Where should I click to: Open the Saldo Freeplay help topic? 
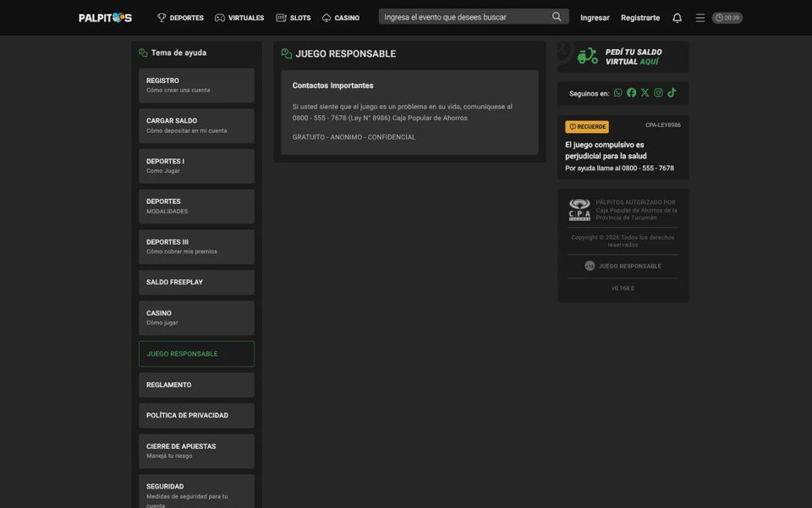[196, 283]
